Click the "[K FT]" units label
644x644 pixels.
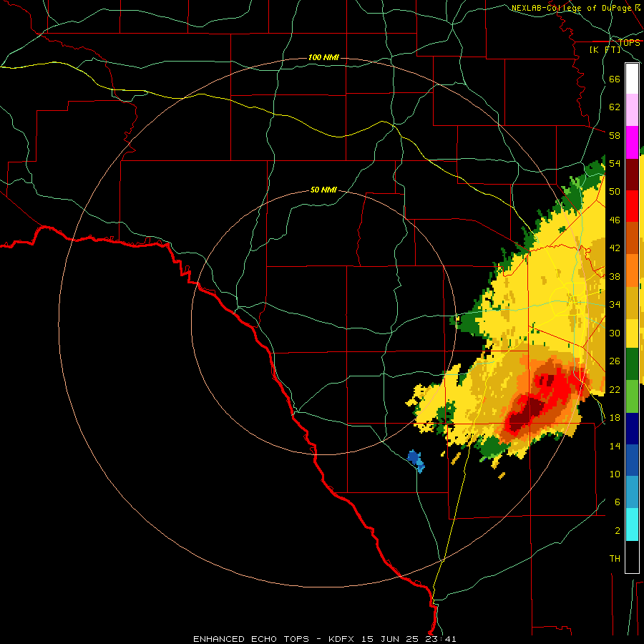coord(605,50)
